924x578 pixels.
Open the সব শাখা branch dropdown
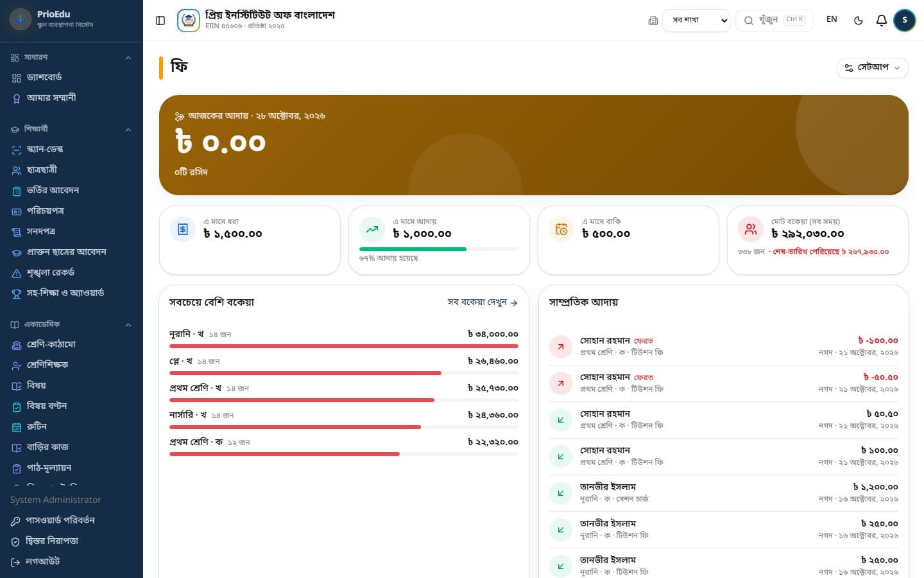[x=696, y=21]
